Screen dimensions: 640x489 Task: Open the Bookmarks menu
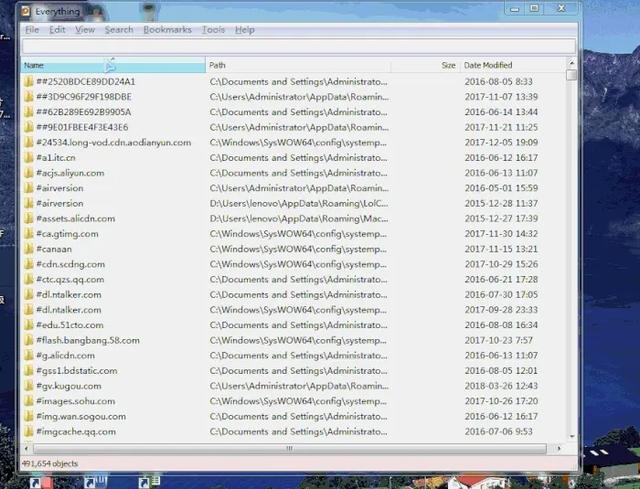click(167, 30)
